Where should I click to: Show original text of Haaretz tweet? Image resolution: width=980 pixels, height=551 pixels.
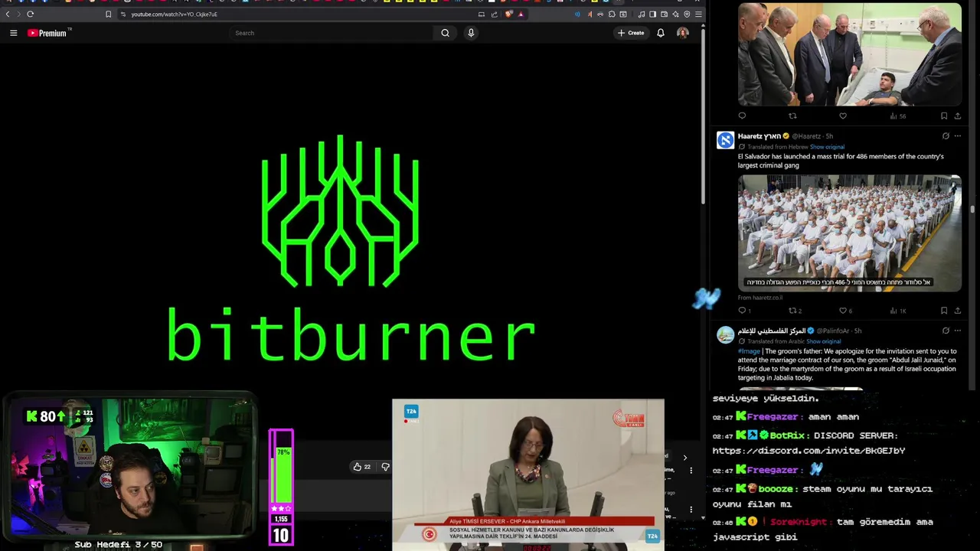click(x=827, y=147)
